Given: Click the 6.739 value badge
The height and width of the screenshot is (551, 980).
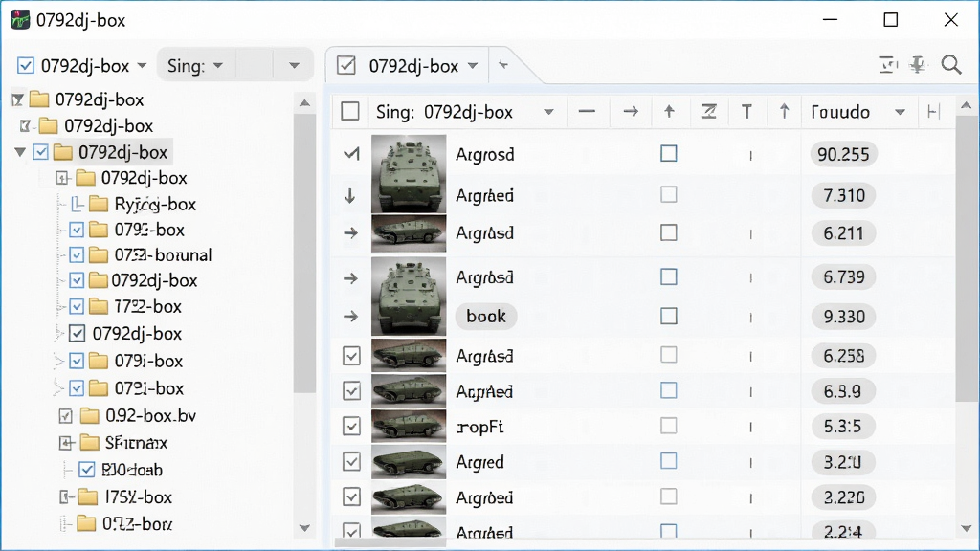Looking at the screenshot, I should [x=844, y=276].
